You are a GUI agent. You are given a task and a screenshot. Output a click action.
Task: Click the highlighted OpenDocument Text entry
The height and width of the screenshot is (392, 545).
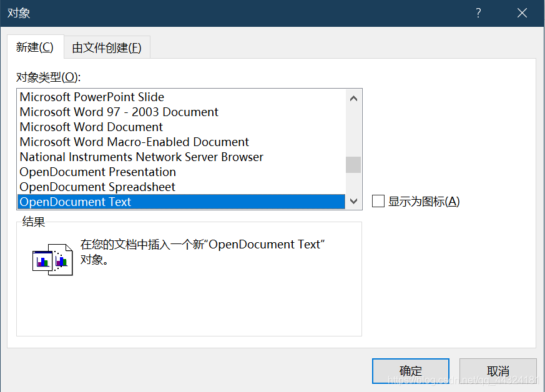(x=181, y=202)
